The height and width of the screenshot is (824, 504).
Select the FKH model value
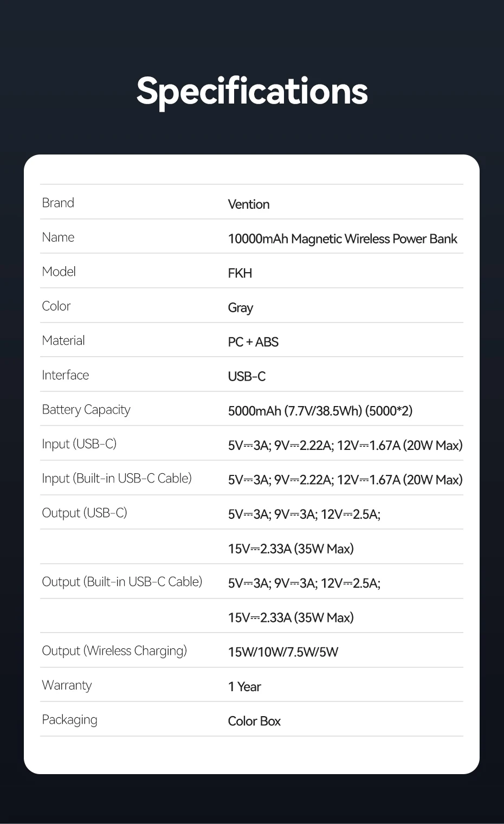click(240, 273)
